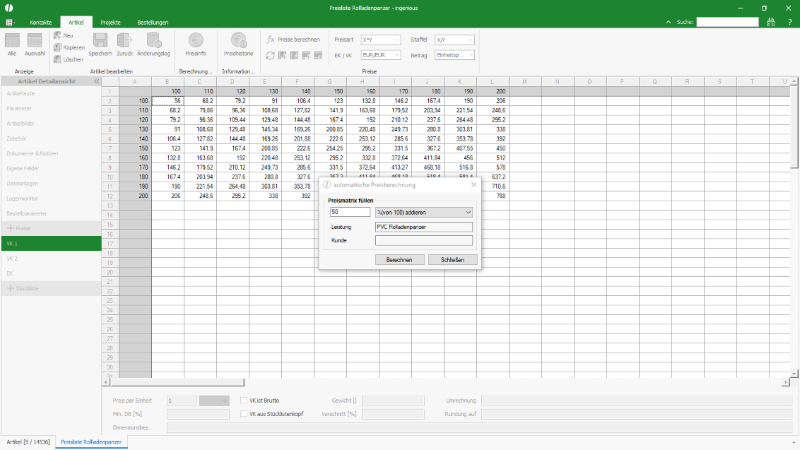
Task: Open Zubehör in the sidebar
Action: [51, 138]
